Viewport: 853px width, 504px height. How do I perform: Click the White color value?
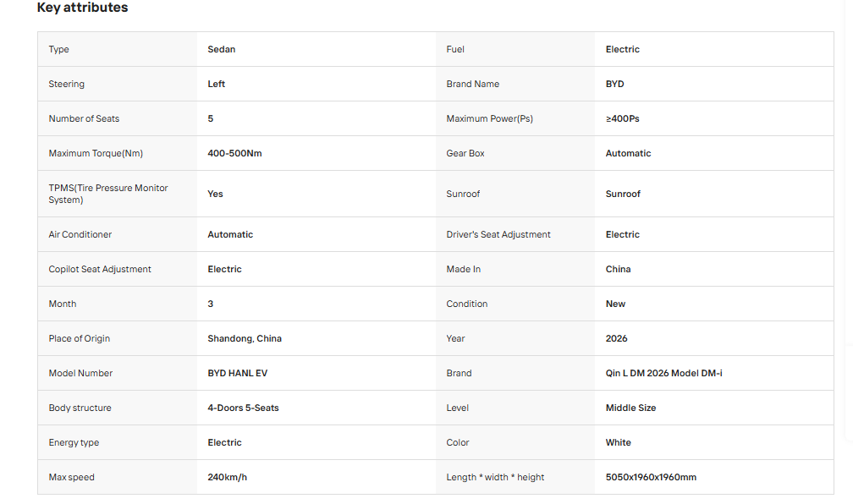[x=618, y=442]
